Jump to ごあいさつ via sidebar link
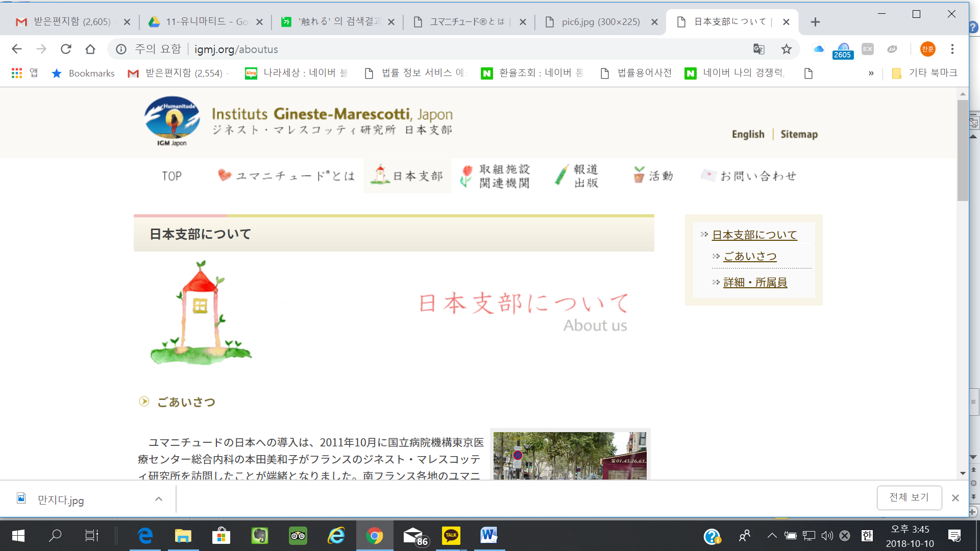Screen dimensions: 980x551 pos(750,256)
